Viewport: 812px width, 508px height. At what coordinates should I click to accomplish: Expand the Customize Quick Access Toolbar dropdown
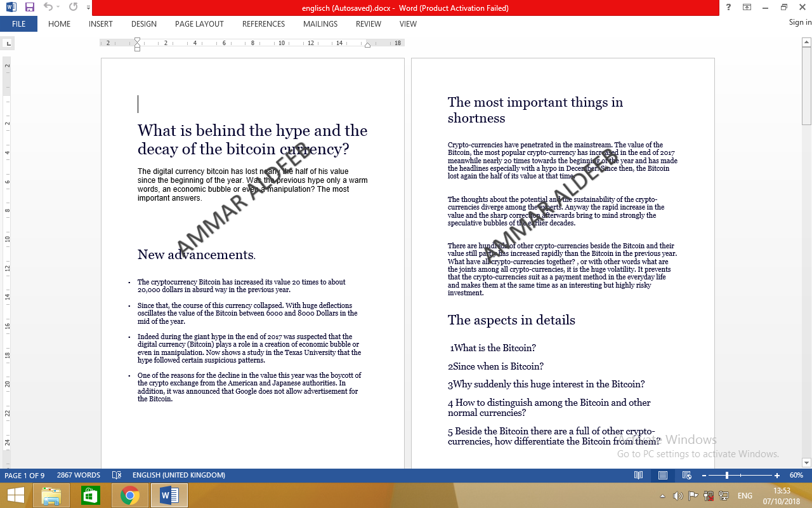pos(88,8)
